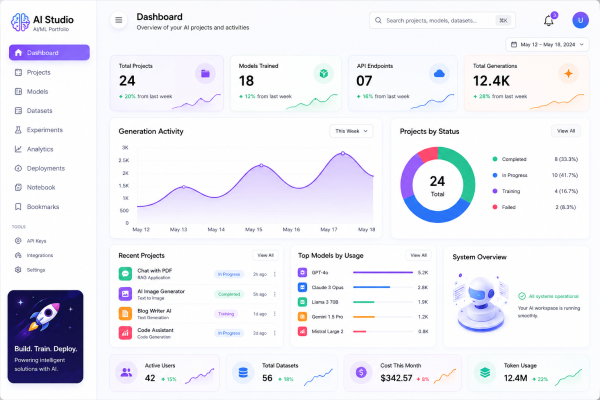Open options menu for Code Assistant
This screenshot has width=600, height=400.
click(x=275, y=333)
